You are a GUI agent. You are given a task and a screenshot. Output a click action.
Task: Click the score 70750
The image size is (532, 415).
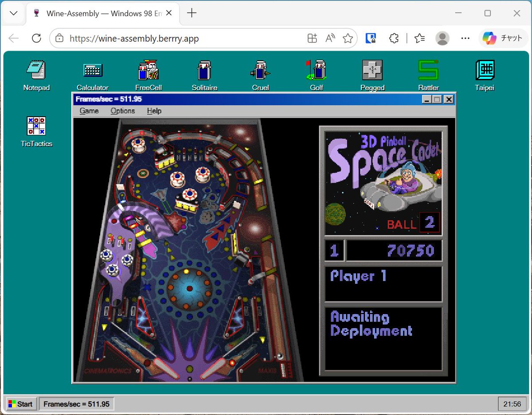(x=411, y=251)
